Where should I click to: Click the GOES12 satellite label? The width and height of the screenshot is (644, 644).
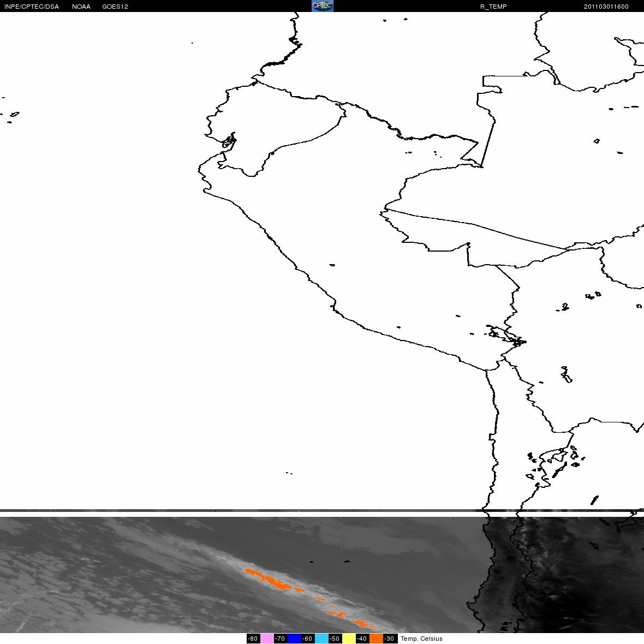[115, 7]
